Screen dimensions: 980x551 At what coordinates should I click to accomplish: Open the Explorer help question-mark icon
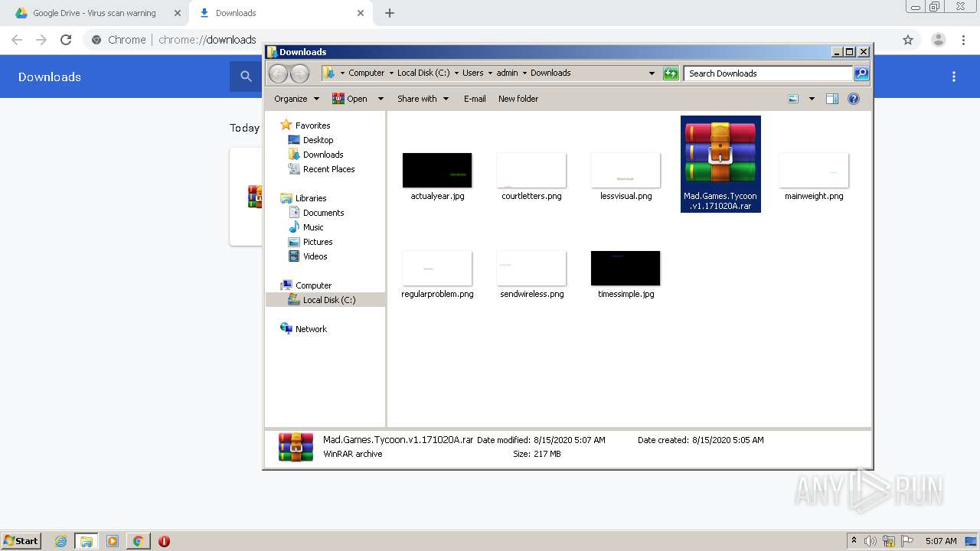pyautogui.click(x=854, y=99)
